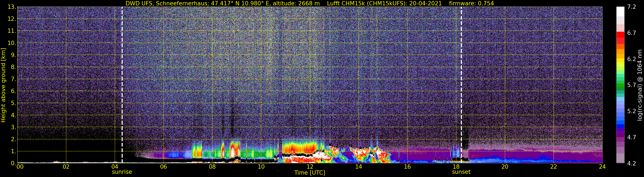Click the date "20-04-2021" in the title
Screen dimensions: 644x177
[426, 3]
